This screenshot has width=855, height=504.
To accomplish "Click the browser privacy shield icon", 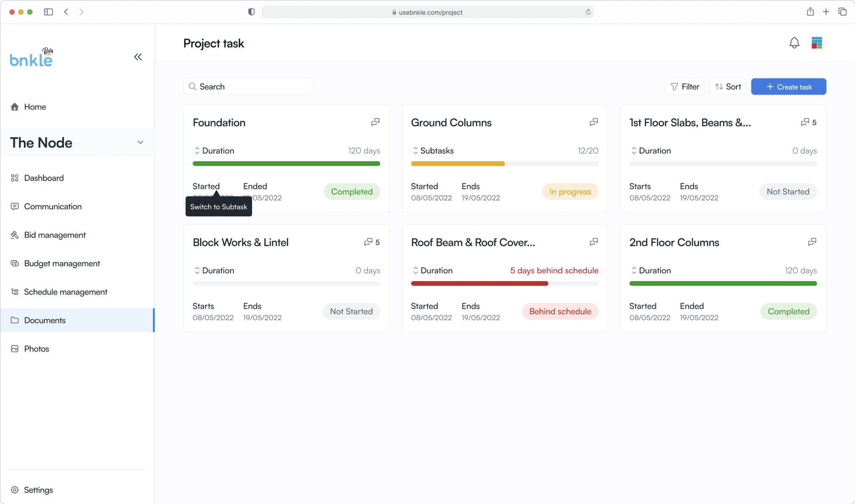I will [x=251, y=12].
